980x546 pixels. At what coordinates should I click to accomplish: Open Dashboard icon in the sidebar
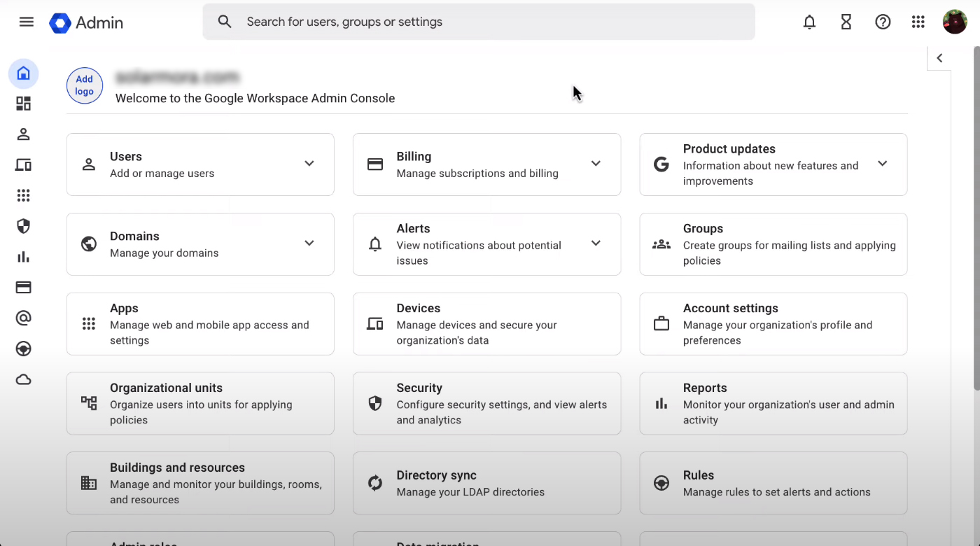pyautogui.click(x=24, y=104)
